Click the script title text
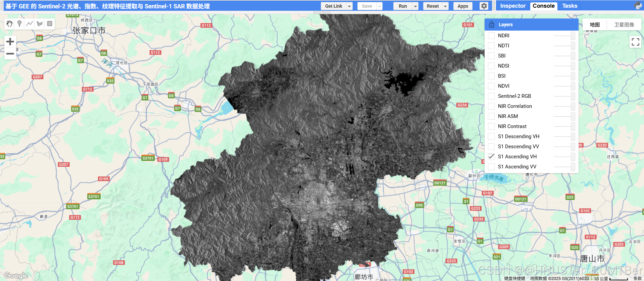644x281 pixels. [107, 6]
